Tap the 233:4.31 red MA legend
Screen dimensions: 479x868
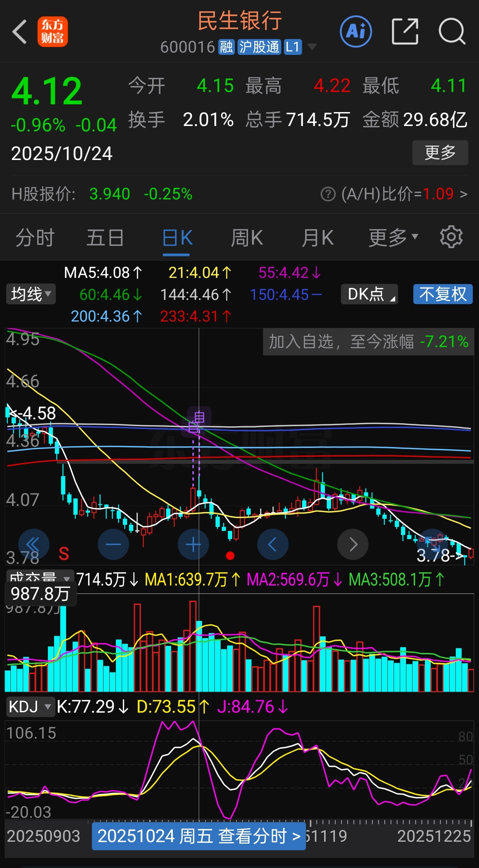tap(196, 316)
